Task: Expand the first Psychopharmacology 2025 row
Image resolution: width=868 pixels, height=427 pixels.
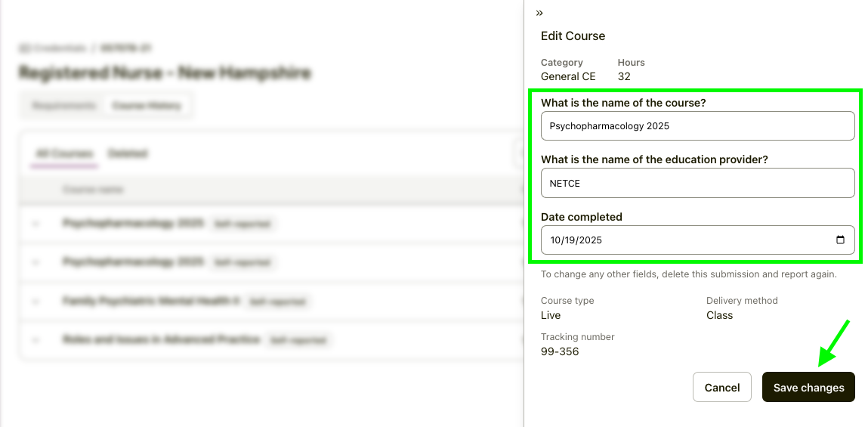Action: click(35, 224)
